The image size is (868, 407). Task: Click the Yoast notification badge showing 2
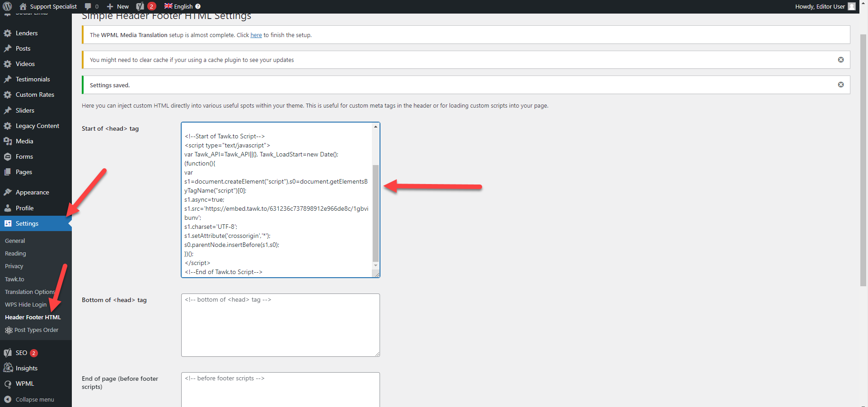[x=151, y=6]
